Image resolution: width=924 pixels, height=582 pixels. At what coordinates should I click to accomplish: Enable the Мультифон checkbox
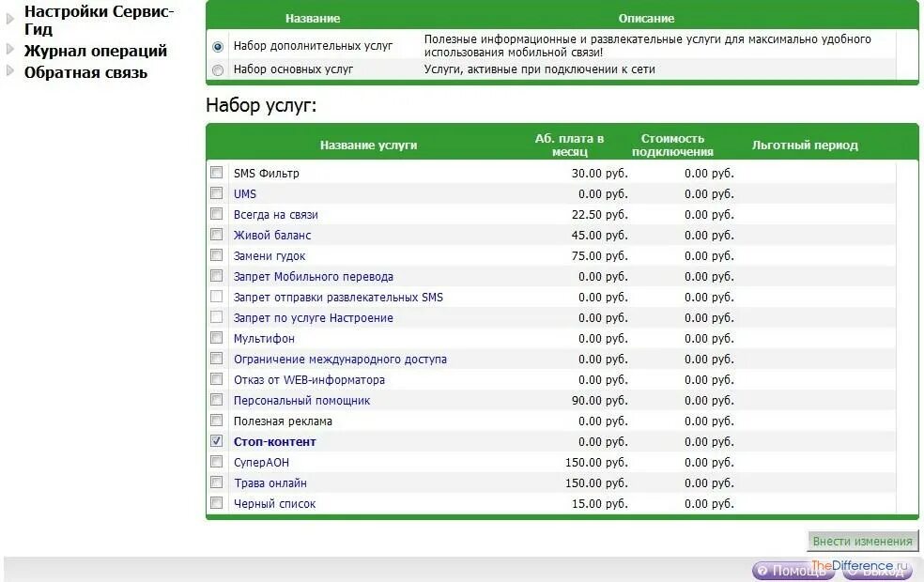pyautogui.click(x=216, y=338)
